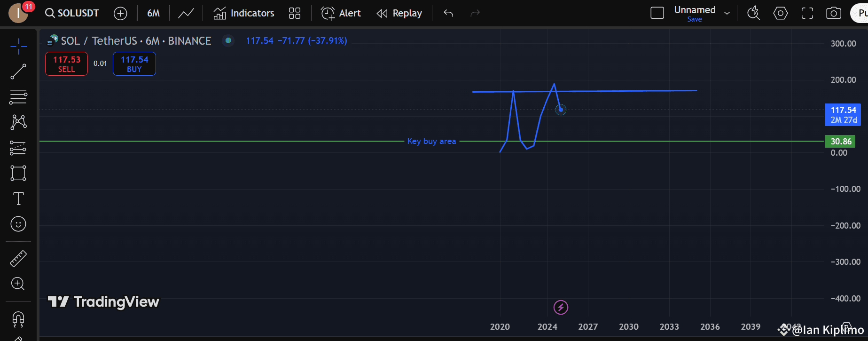This screenshot has width=868, height=341.
Task: Toggle magnet mode for drawings
Action: [x=18, y=319]
